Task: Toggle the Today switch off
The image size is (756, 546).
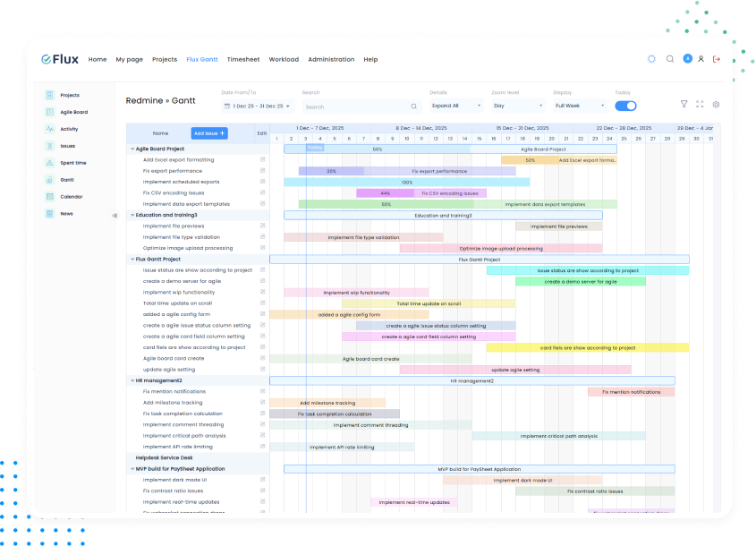Action: pyautogui.click(x=625, y=106)
